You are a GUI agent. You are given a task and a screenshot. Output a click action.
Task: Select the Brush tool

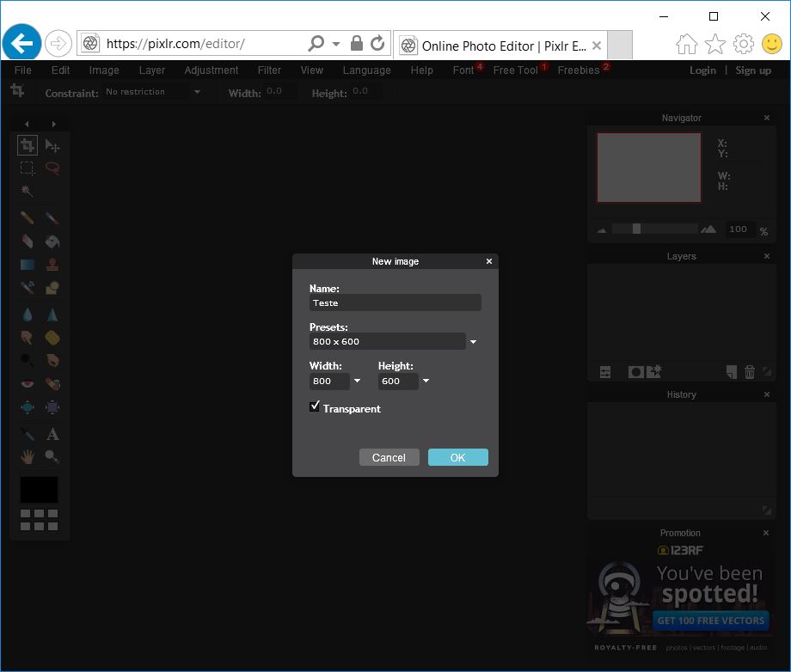pyautogui.click(x=52, y=217)
